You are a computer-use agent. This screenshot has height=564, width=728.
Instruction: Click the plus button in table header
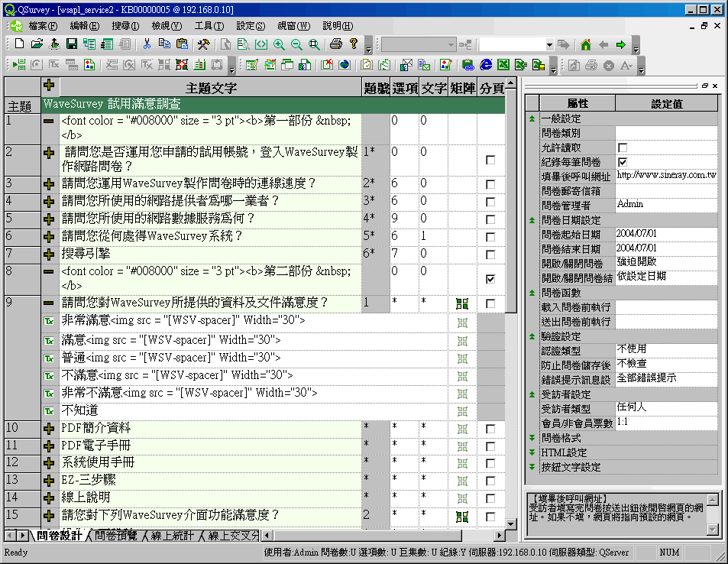[49, 86]
